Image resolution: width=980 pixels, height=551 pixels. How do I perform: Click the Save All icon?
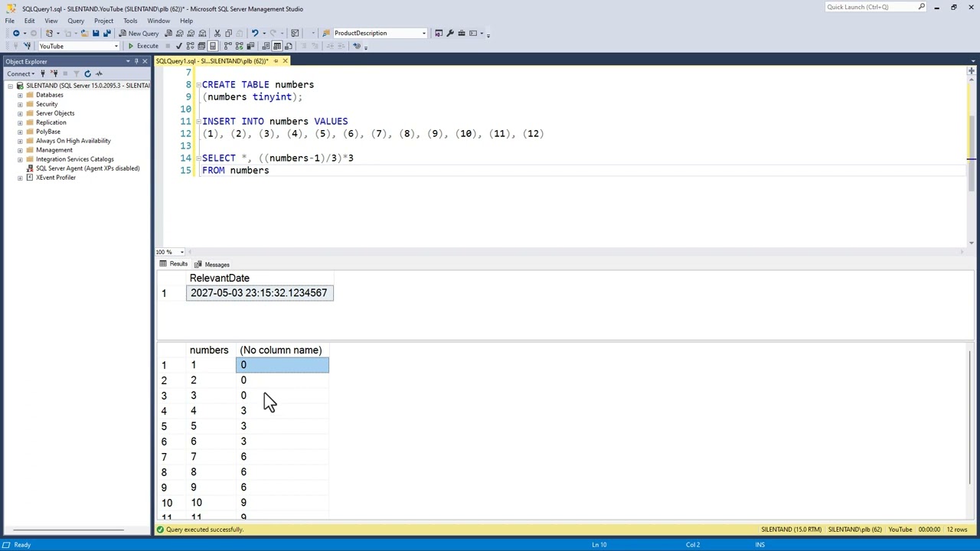pyautogui.click(x=107, y=33)
